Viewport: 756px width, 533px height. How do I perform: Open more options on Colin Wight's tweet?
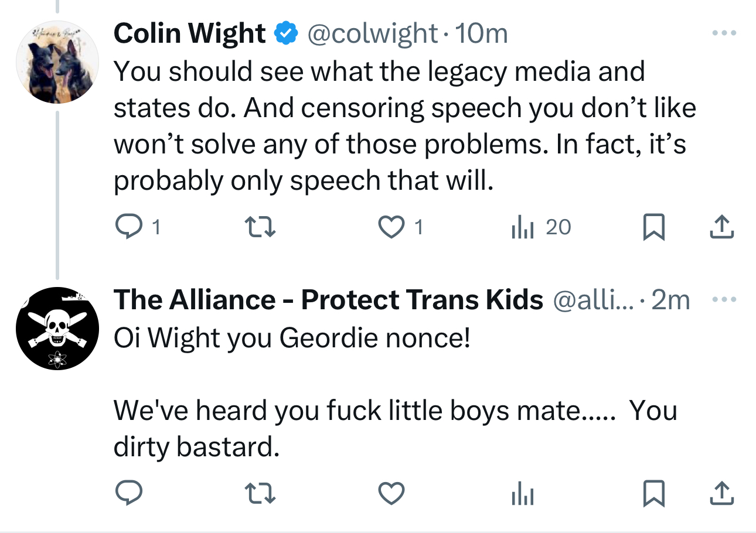723,33
